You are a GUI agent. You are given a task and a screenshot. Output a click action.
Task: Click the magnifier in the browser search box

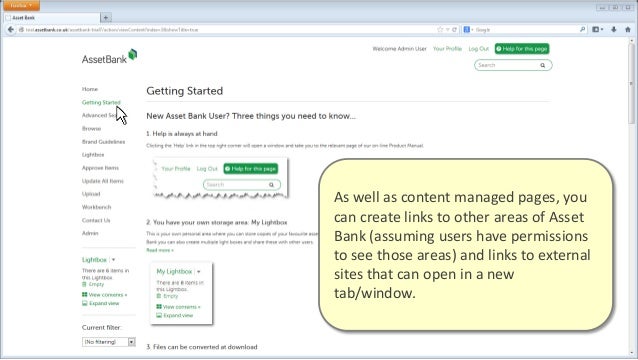tap(582, 29)
